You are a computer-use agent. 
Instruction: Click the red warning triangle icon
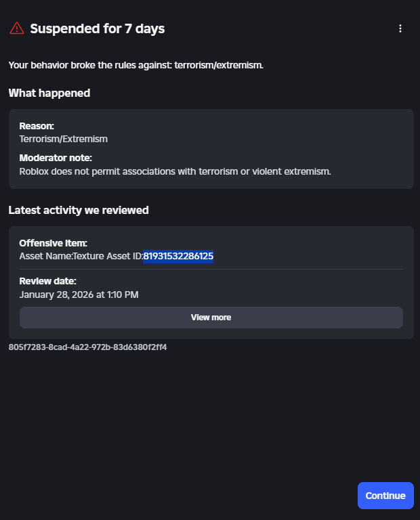(16, 28)
